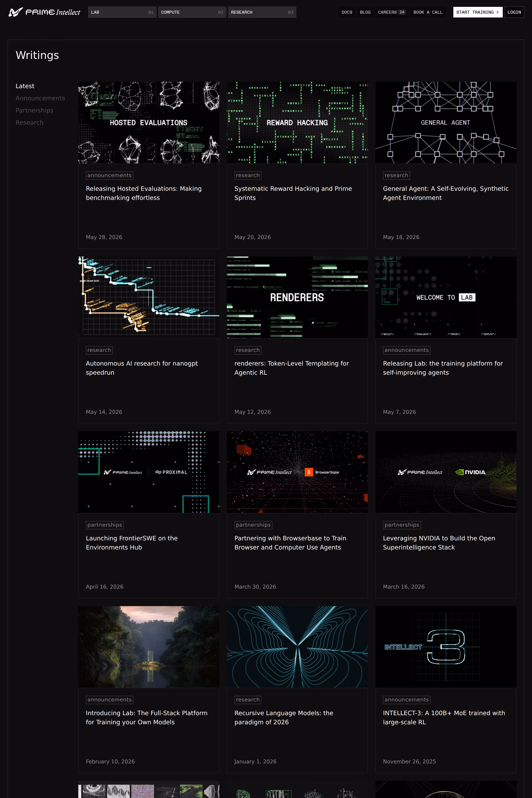Screen dimensions: 532x798
Task: Click the 'November 26, 2025' date
Action: 409,762
